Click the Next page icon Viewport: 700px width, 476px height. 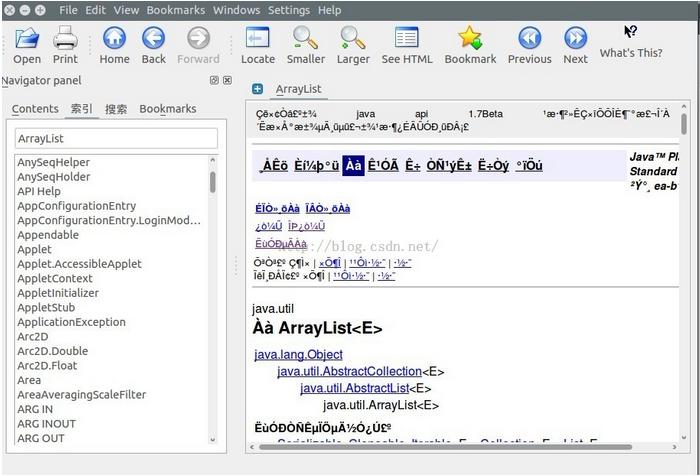[575, 39]
